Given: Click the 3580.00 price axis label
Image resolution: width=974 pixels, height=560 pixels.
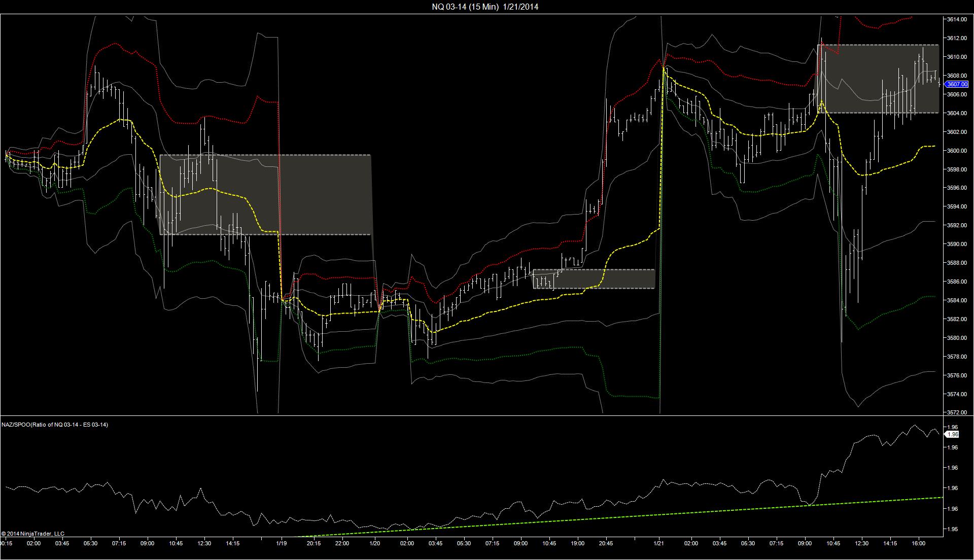Looking at the screenshot, I should coord(957,338).
